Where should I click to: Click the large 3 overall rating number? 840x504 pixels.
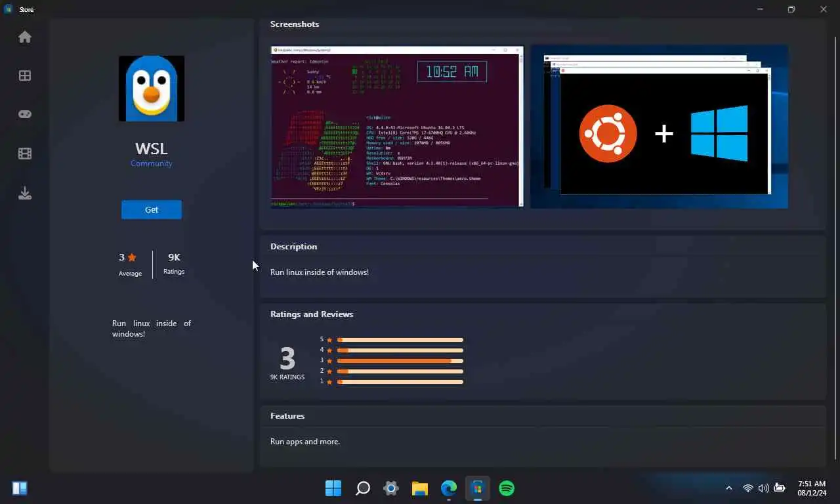[x=287, y=358]
